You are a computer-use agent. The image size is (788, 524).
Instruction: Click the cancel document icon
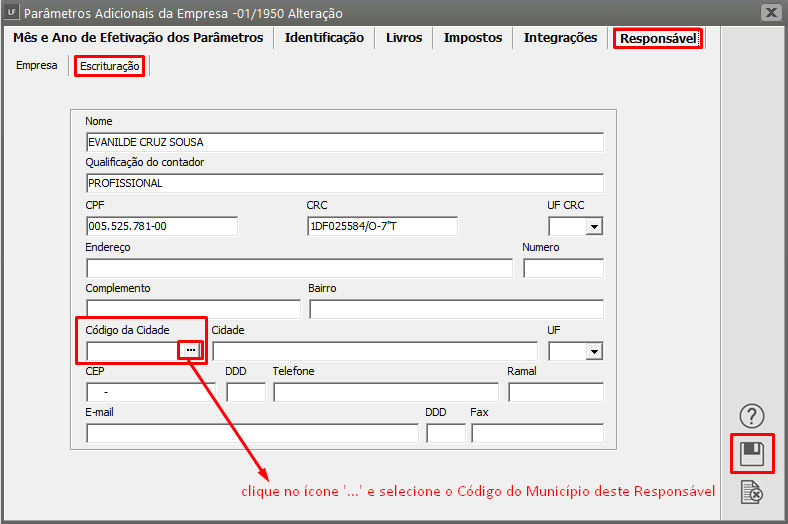pyautogui.click(x=751, y=492)
